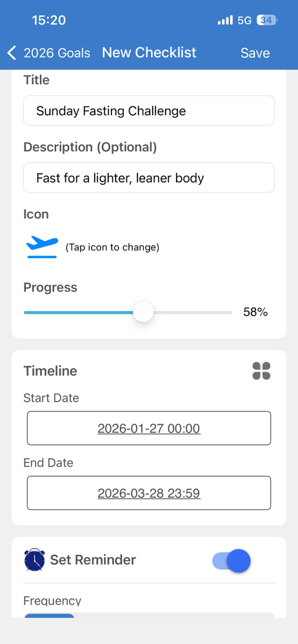Image resolution: width=298 pixels, height=644 pixels.
Task: Tap the back chevron icon
Action: [12, 53]
